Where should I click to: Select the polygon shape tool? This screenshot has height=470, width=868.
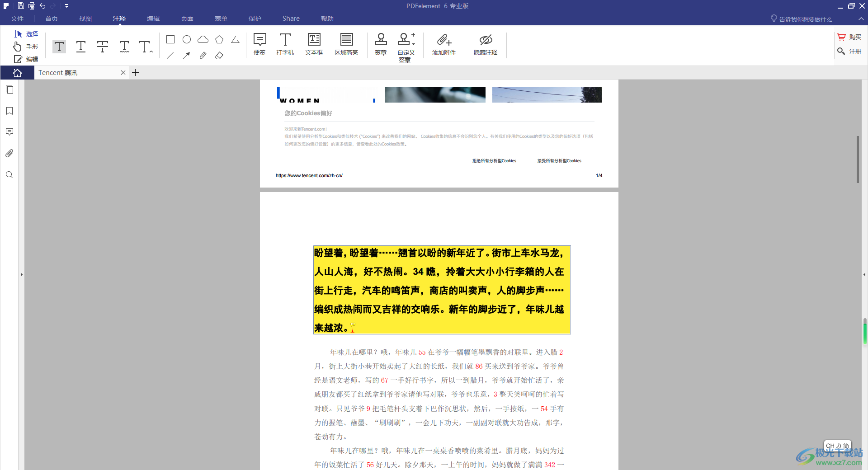tap(219, 39)
